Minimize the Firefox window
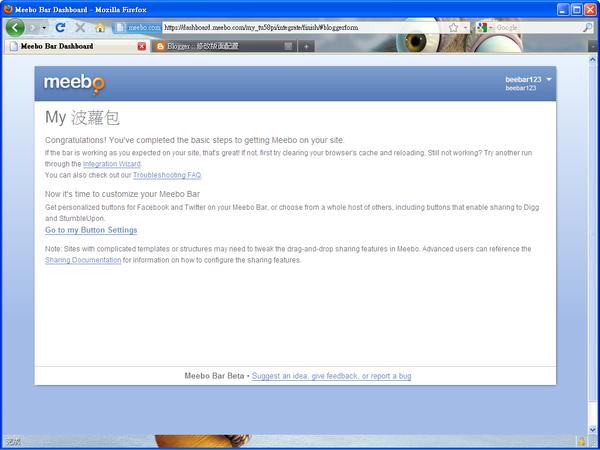The width and height of the screenshot is (600, 450). [x=563, y=9]
